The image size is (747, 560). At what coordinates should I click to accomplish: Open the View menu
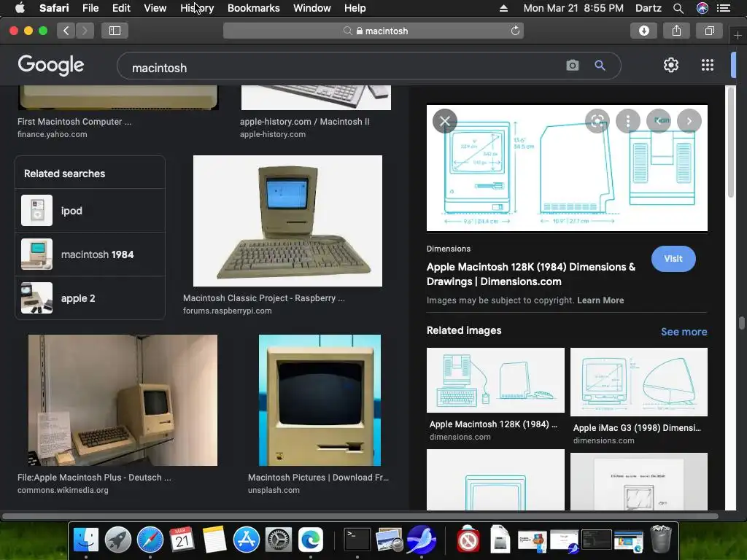pyautogui.click(x=155, y=8)
